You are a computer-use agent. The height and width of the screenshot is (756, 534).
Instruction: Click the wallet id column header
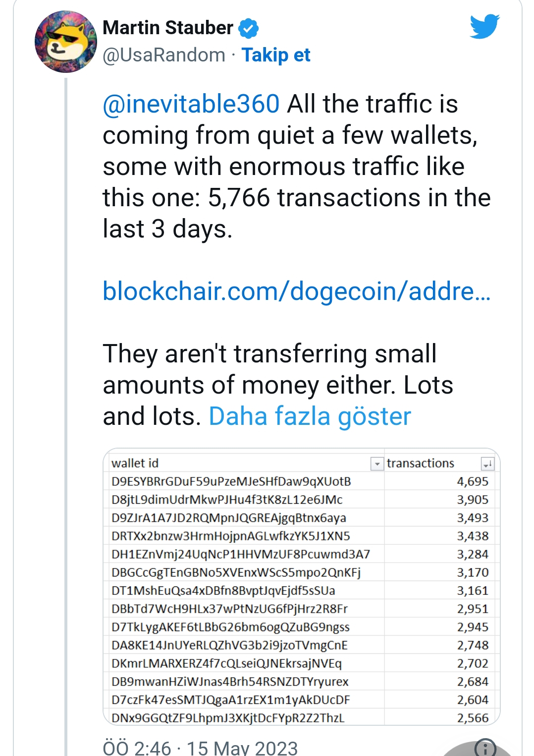click(135, 464)
